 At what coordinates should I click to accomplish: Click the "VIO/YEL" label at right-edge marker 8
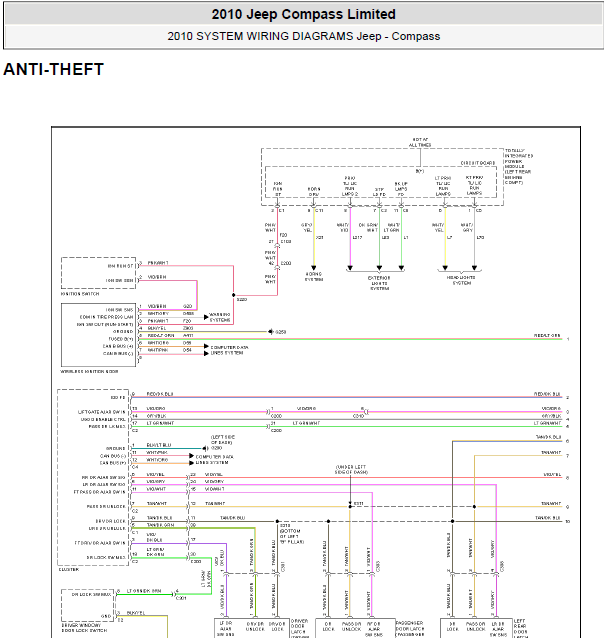pos(552,474)
